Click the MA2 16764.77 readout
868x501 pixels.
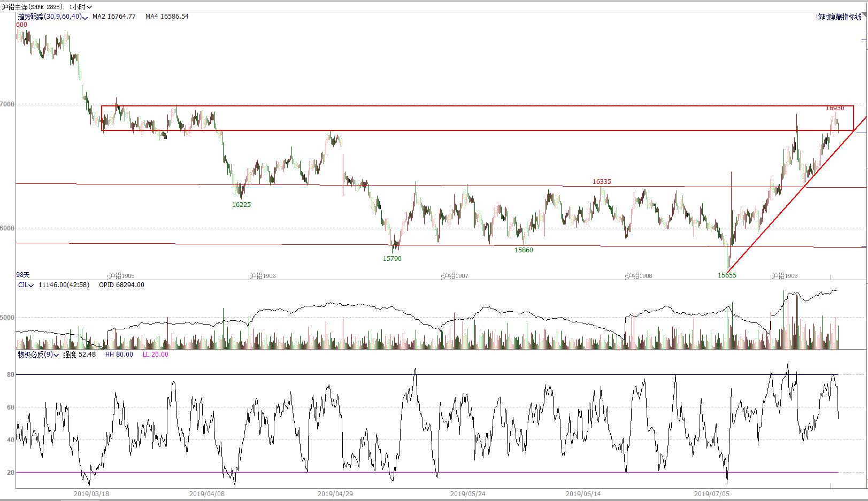click(113, 17)
